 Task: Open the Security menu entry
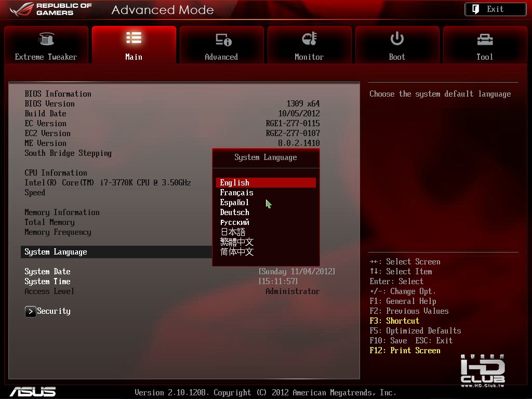coord(54,311)
